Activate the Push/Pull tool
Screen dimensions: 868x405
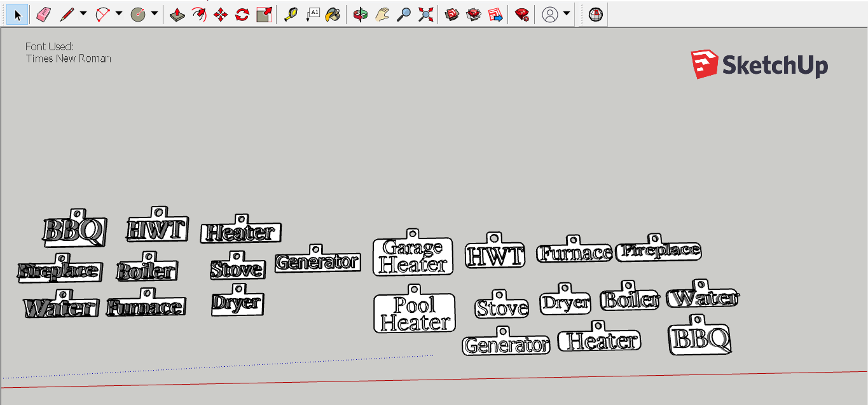(177, 14)
